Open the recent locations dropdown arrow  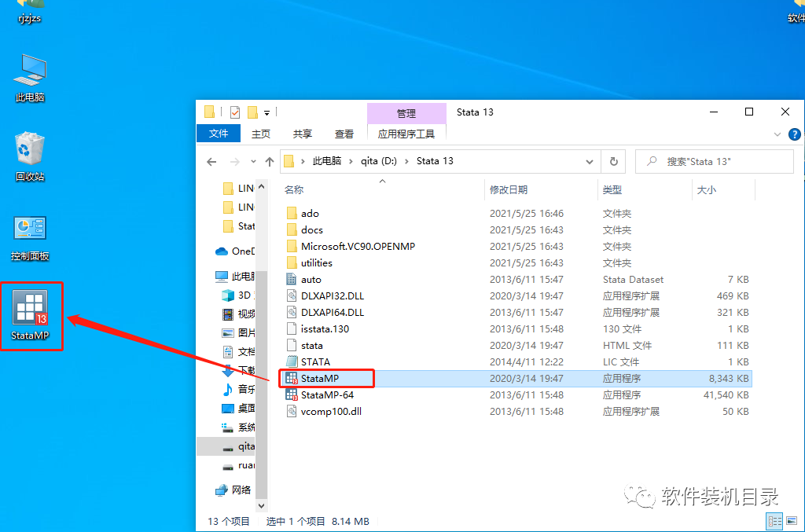click(x=253, y=162)
